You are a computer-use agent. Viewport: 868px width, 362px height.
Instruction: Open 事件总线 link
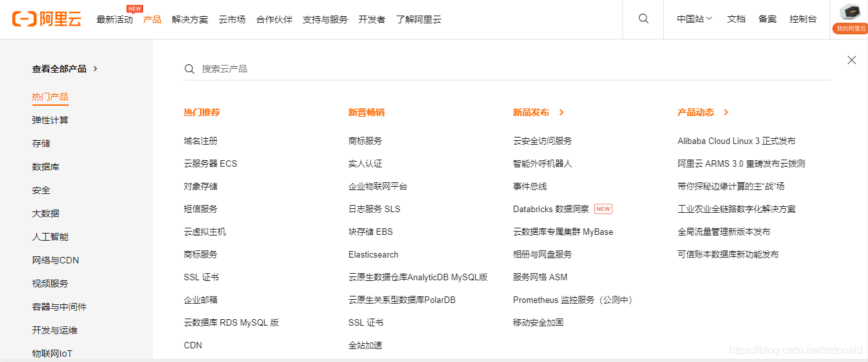530,186
